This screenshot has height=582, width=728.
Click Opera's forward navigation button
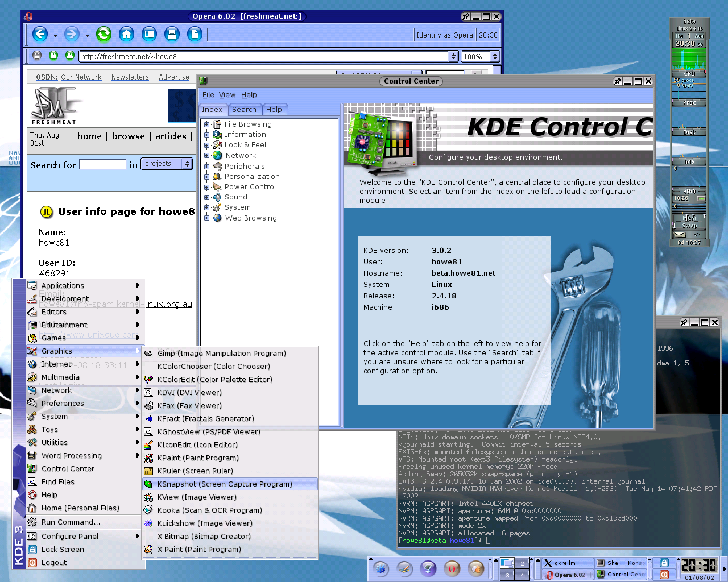pos(72,35)
